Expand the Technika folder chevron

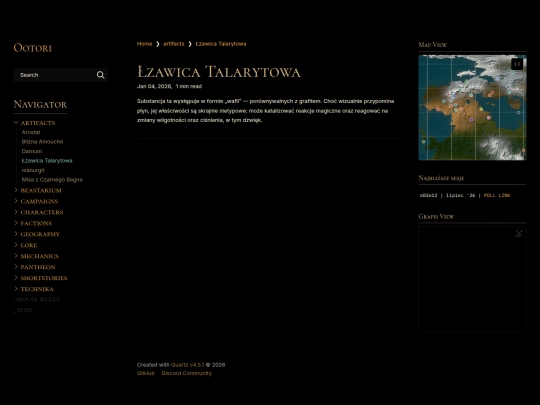click(x=16, y=289)
